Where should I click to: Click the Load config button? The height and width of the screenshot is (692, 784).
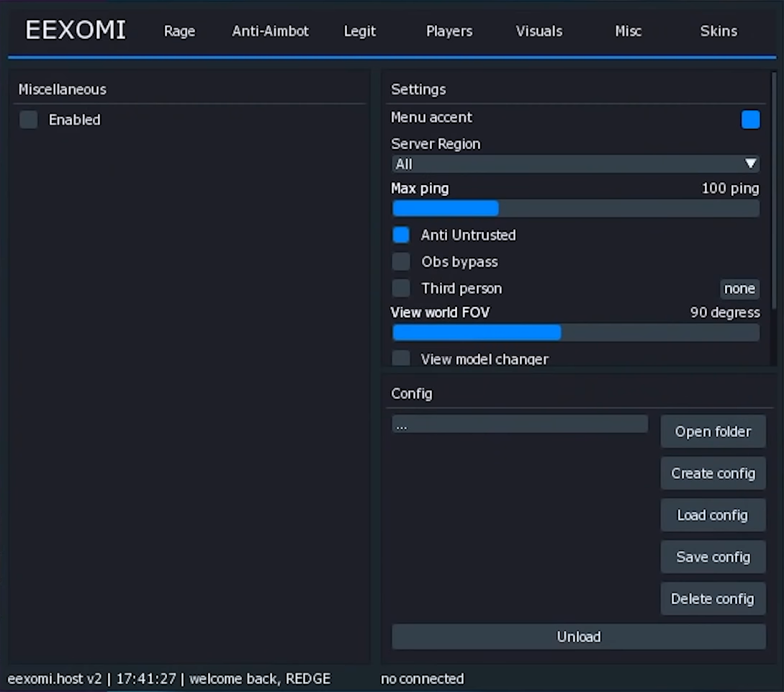point(713,515)
